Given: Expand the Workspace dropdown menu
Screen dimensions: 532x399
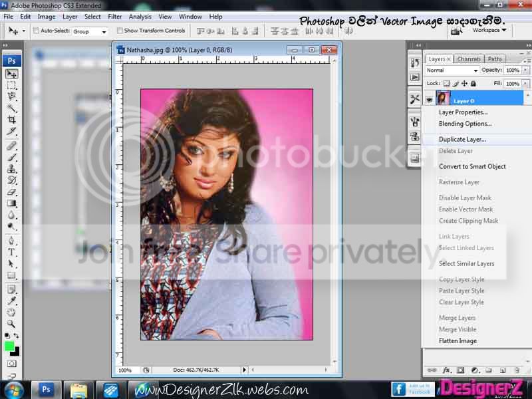Looking at the screenshot, I should tap(489, 30).
